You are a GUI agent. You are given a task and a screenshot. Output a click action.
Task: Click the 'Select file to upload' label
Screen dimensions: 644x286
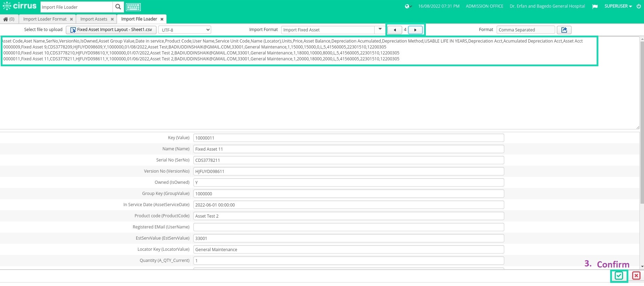(x=43, y=30)
